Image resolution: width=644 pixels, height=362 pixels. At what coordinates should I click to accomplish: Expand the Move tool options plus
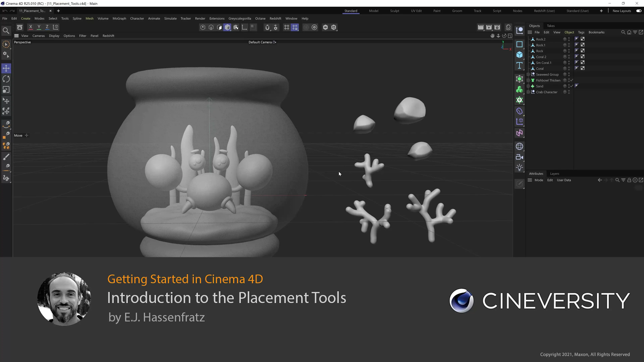point(26,135)
